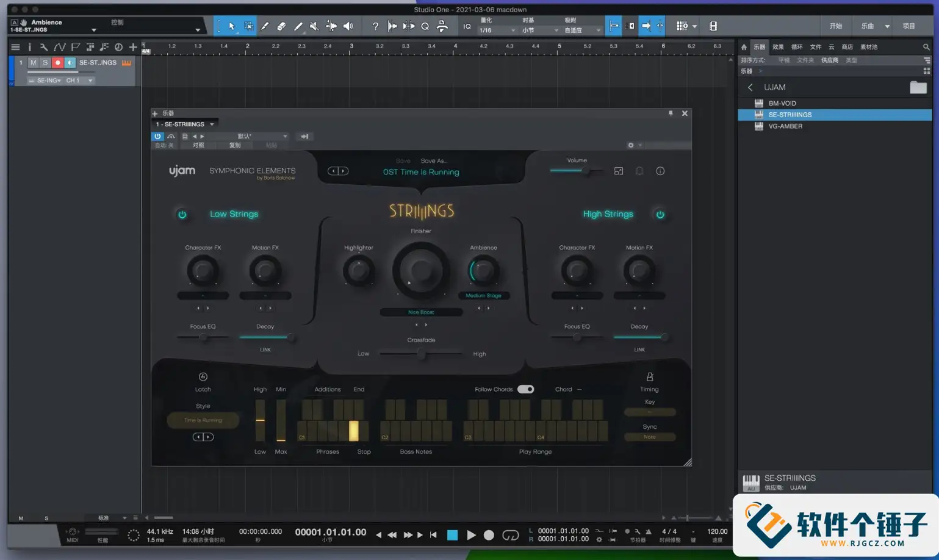Open the marker track flag icon
The image size is (939, 560).
(x=75, y=47)
